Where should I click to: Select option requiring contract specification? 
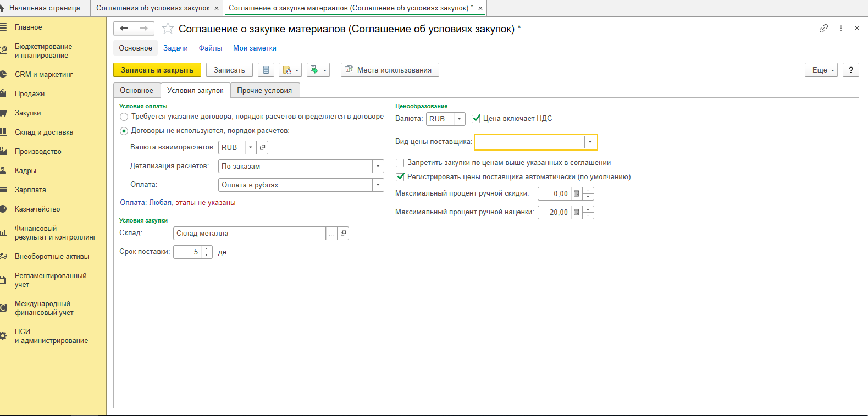coord(124,117)
